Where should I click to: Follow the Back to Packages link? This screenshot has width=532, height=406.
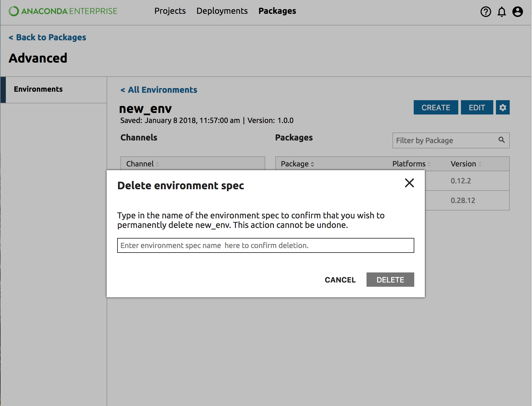(x=47, y=37)
